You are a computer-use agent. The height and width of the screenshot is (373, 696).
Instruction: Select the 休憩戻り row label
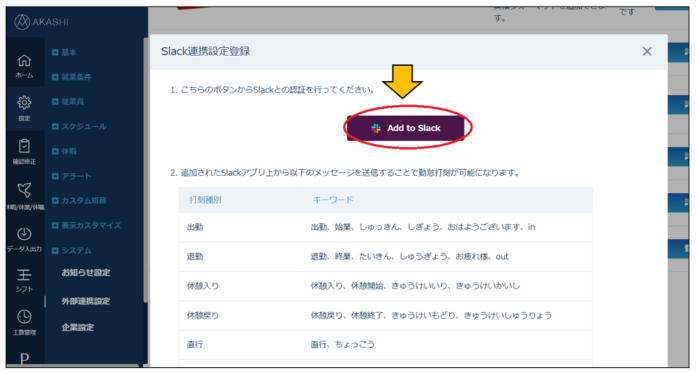pos(203,315)
